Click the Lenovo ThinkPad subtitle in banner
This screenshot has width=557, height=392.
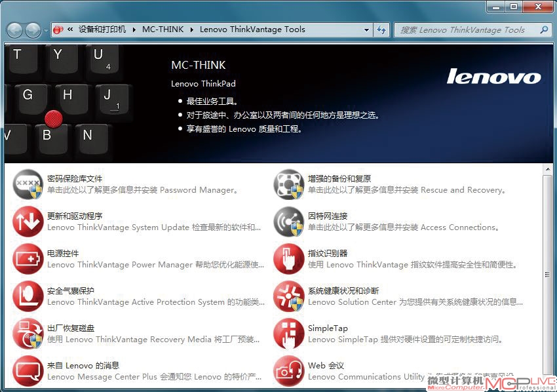click(203, 84)
